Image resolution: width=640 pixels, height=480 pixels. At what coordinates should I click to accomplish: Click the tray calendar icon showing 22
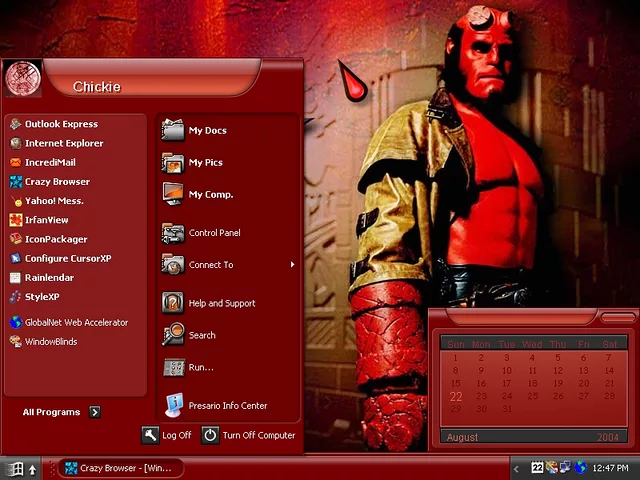click(537, 467)
